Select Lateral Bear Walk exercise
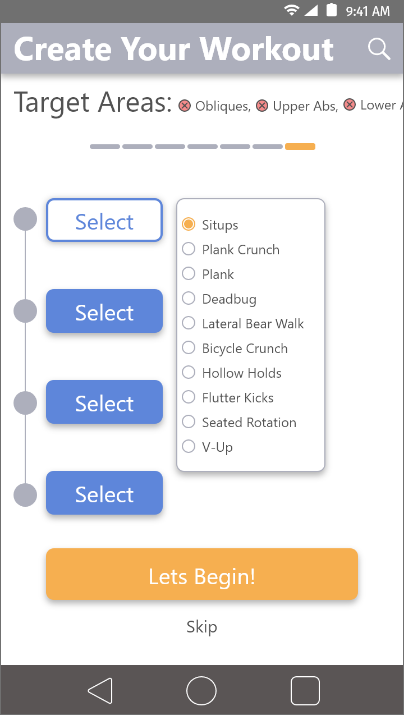The height and width of the screenshot is (715, 404). click(x=188, y=323)
